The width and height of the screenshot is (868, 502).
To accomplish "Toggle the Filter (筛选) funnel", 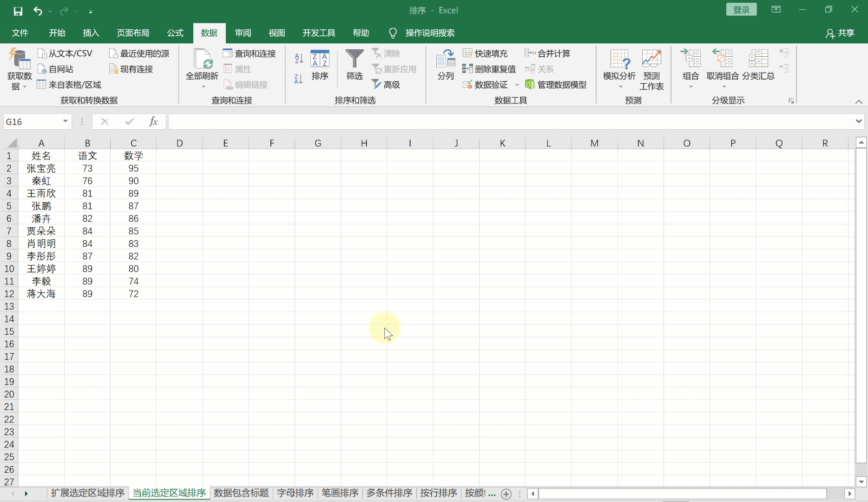I will (x=354, y=65).
